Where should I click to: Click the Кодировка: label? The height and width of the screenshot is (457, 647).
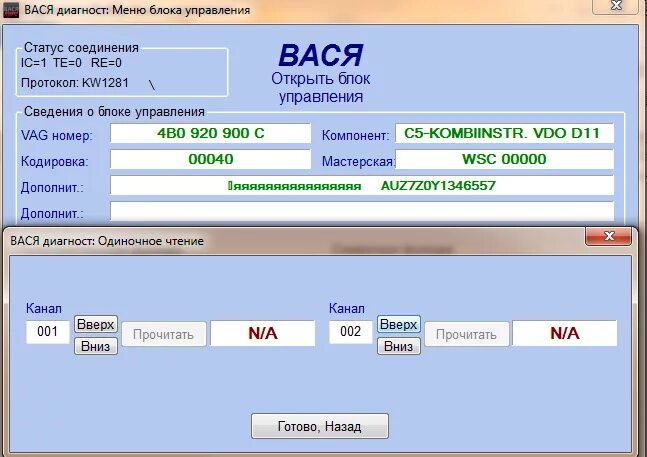coord(54,161)
